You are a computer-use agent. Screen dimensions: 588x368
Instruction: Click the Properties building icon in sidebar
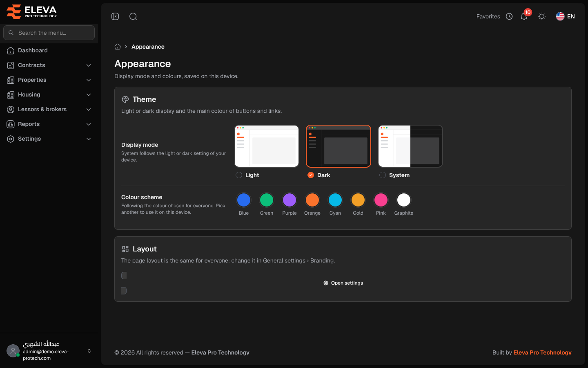tap(11, 80)
